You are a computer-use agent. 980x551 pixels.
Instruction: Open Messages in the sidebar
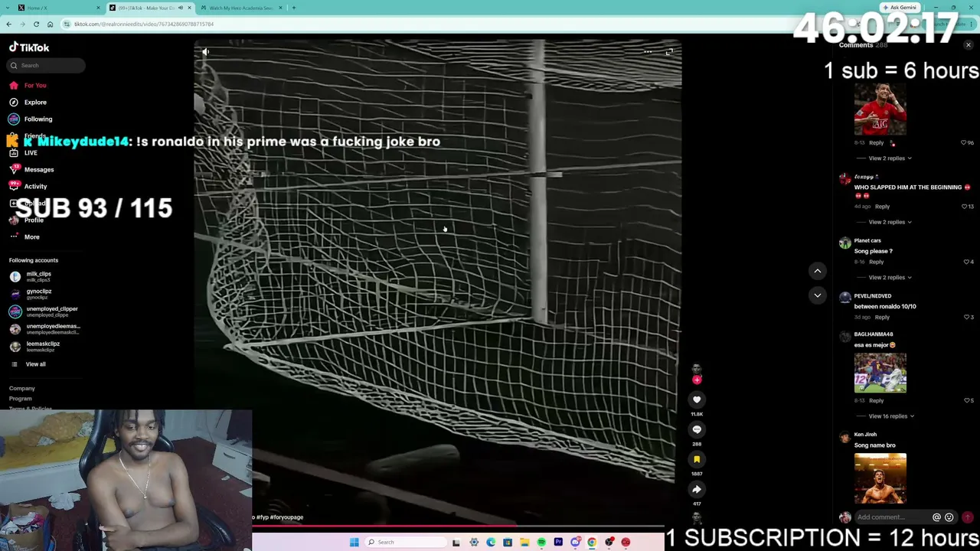point(31,169)
